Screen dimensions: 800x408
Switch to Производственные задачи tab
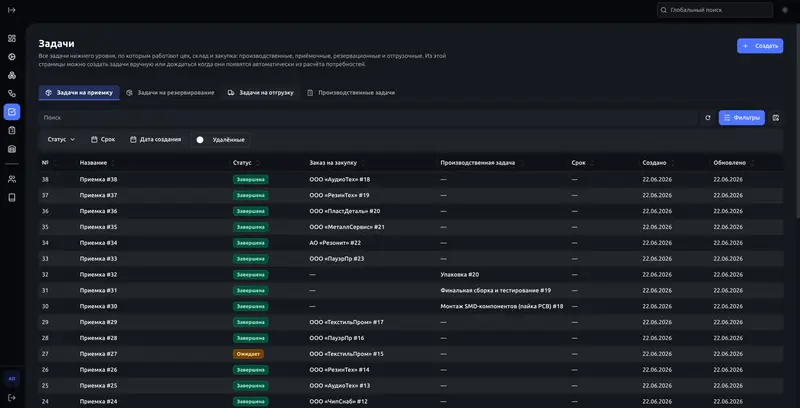pos(351,93)
